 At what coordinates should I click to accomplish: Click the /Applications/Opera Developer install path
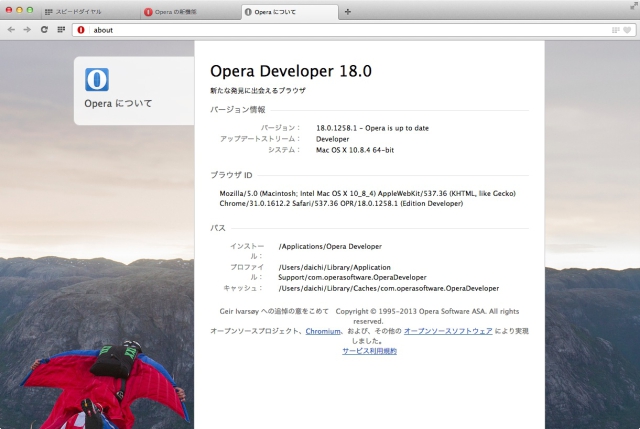[330, 246]
